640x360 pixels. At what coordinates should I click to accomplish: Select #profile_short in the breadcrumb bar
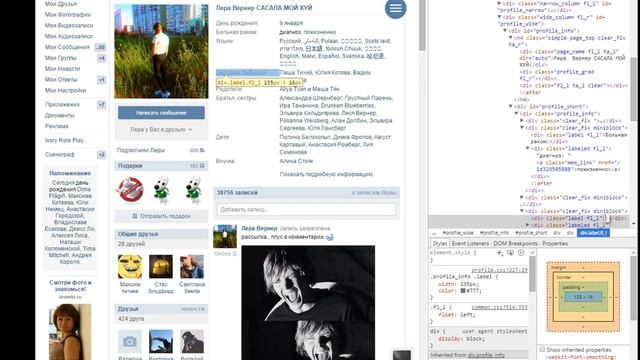(x=531, y=233)
